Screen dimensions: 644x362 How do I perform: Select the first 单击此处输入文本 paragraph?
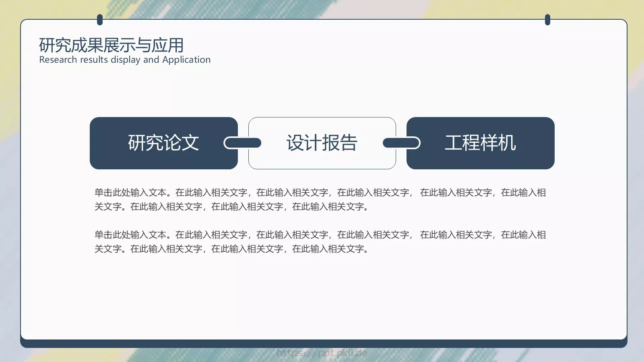pyautogui.click(x=320, y=200)
